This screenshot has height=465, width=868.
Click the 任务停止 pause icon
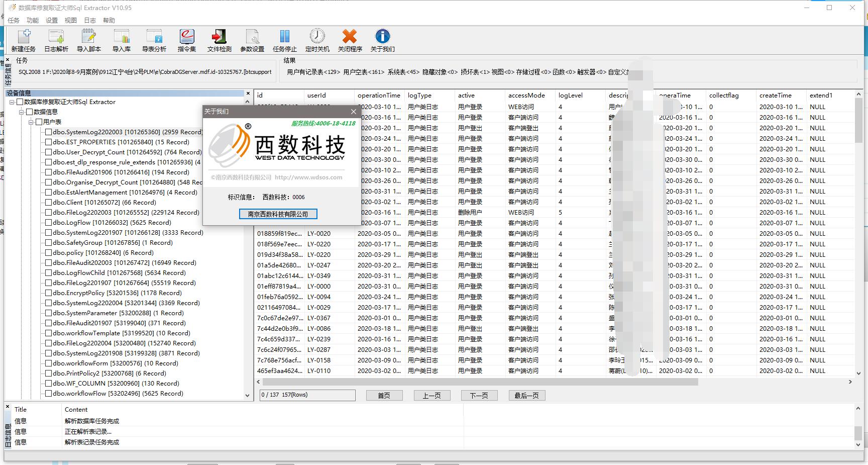point(285,40)
